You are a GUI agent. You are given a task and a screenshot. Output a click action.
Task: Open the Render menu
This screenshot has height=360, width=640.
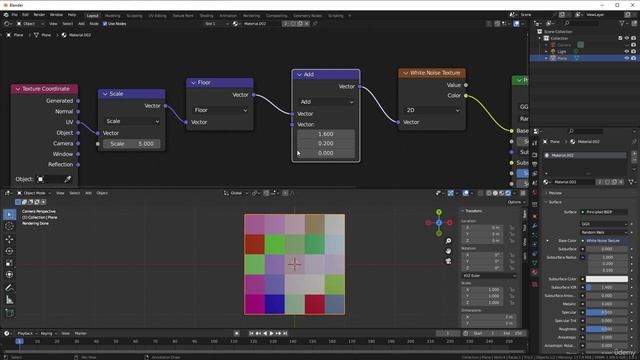pos(39,15)
